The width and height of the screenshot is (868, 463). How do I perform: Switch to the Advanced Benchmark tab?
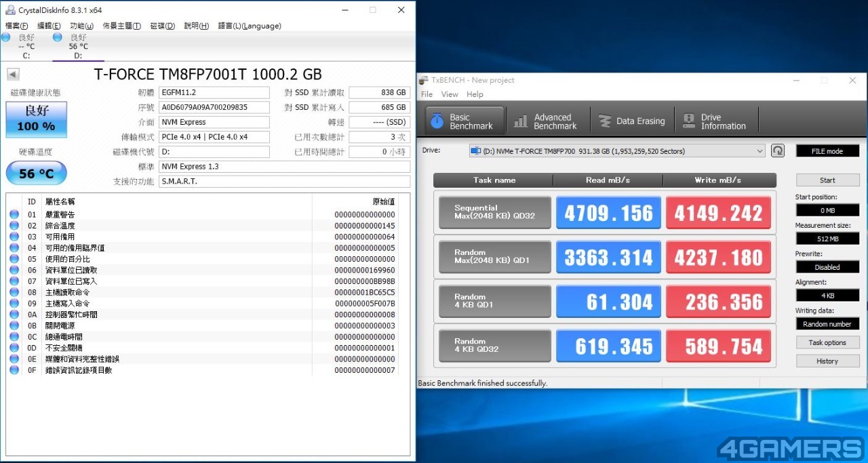[x=545, y=121]
